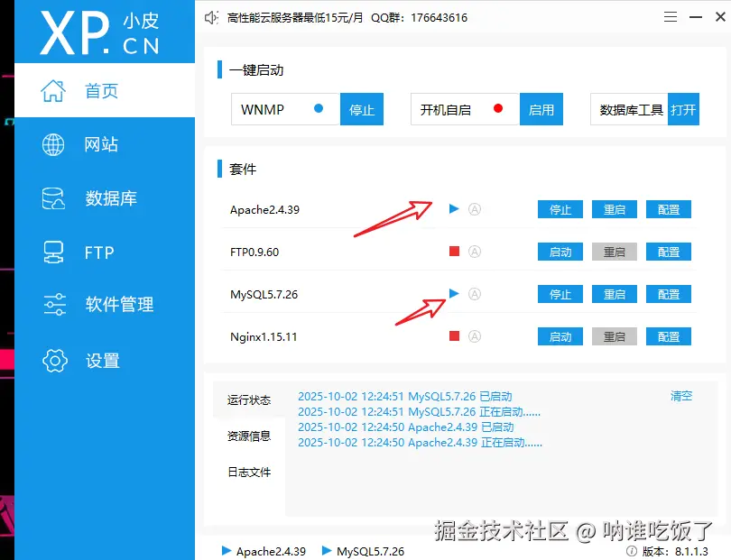Open Apache2.4.39 配置
This screenshot has height=560, width=731.
pyautogui.click(x=669, y=209)
